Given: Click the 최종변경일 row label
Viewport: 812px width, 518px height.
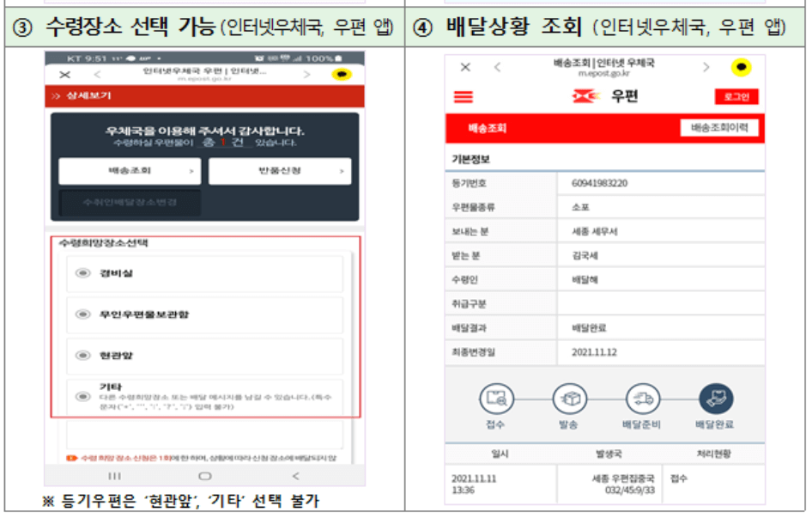Looking at the screenshot, I should (x=473, y=352).
